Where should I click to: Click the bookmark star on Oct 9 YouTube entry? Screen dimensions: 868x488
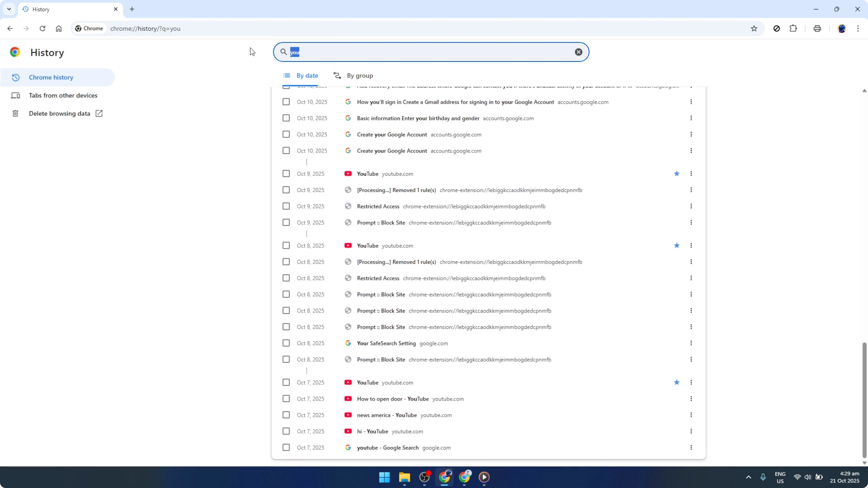tap(677, 174)
